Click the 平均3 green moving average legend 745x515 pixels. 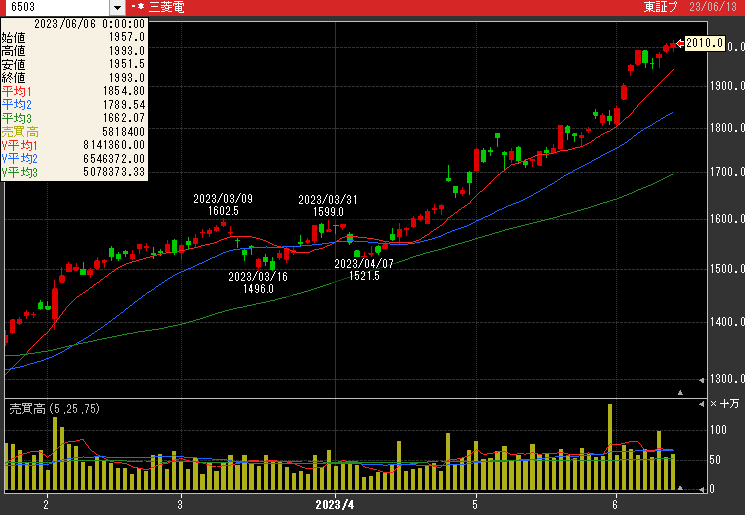[x=17, y=118]
